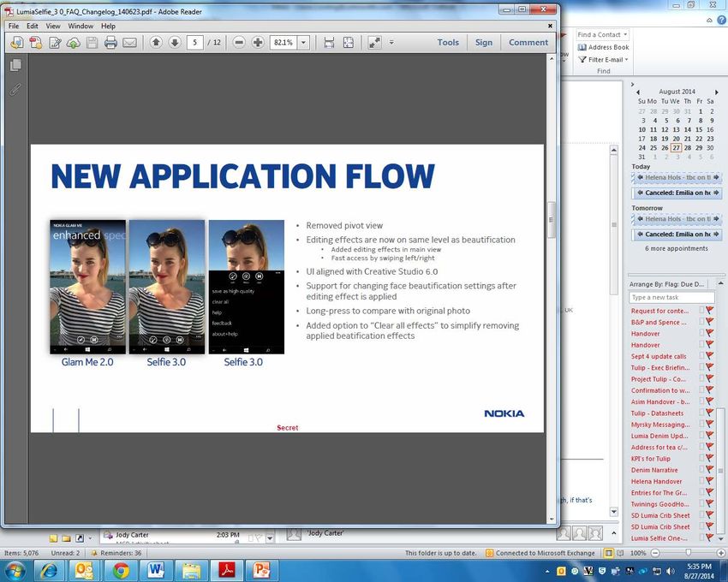
Task: Minimize the Outlook ribbon with caret
Action: (709, 20)
